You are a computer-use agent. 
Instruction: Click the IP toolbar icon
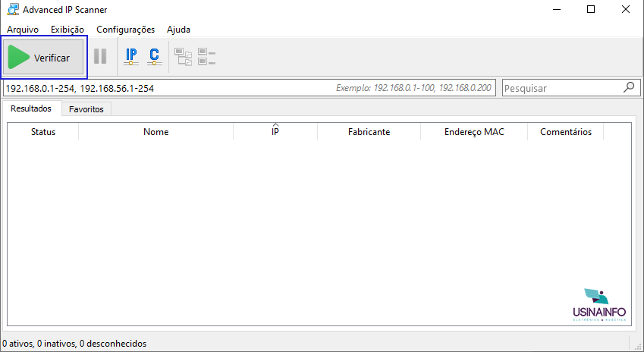tap(131, 57)
